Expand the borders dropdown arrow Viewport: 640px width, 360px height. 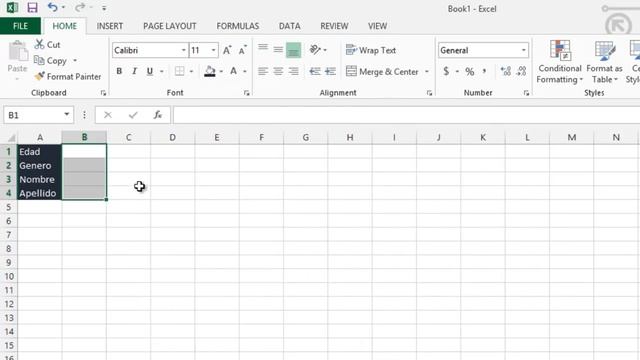click(191, 71)
